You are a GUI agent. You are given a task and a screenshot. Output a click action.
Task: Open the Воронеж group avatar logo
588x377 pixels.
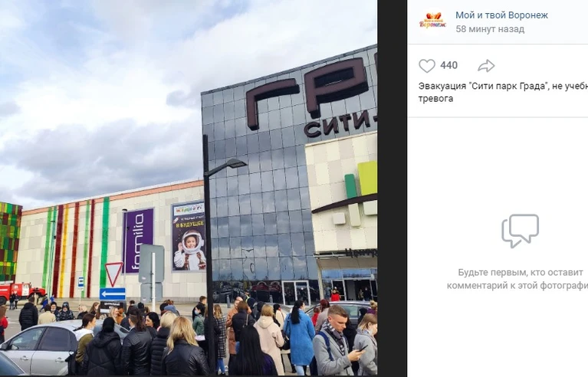click(x=432, y=20)
